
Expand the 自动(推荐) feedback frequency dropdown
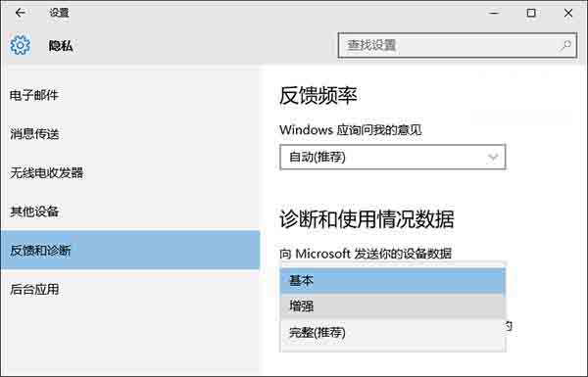[x=393, y=157]
